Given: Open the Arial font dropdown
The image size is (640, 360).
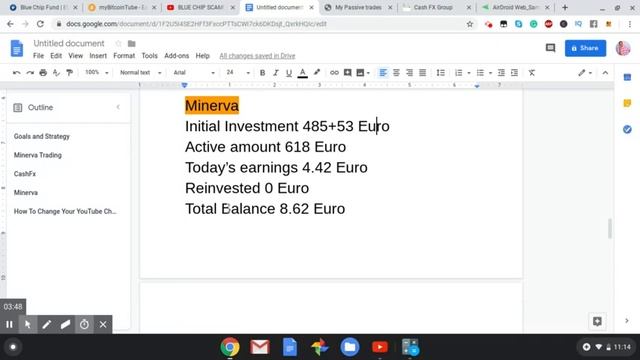Looking at the screenshot, I should [194, 72].
